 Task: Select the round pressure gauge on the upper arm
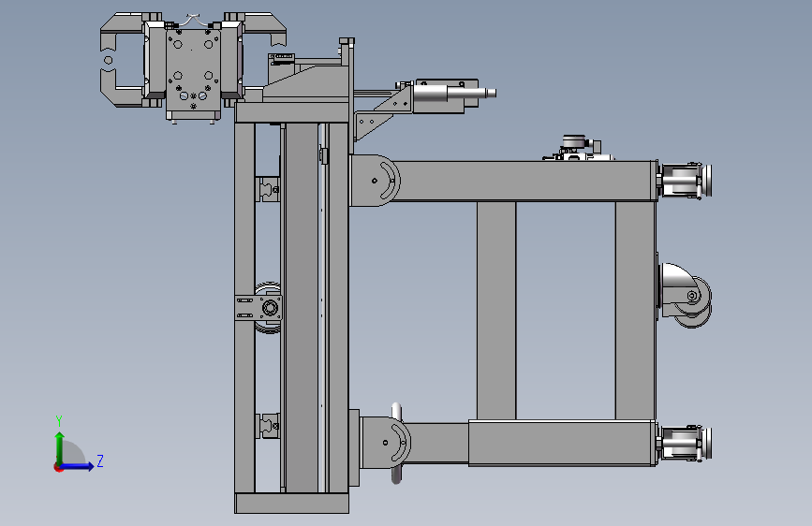(574, 140)
